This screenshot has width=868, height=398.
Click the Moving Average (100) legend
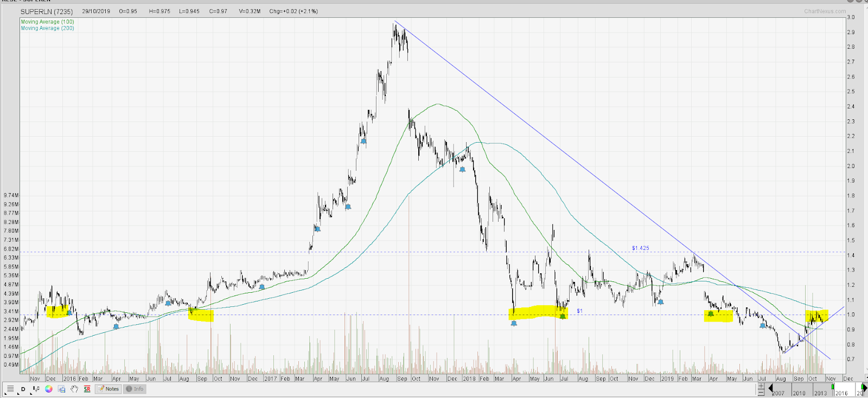[x=47, y=22]
